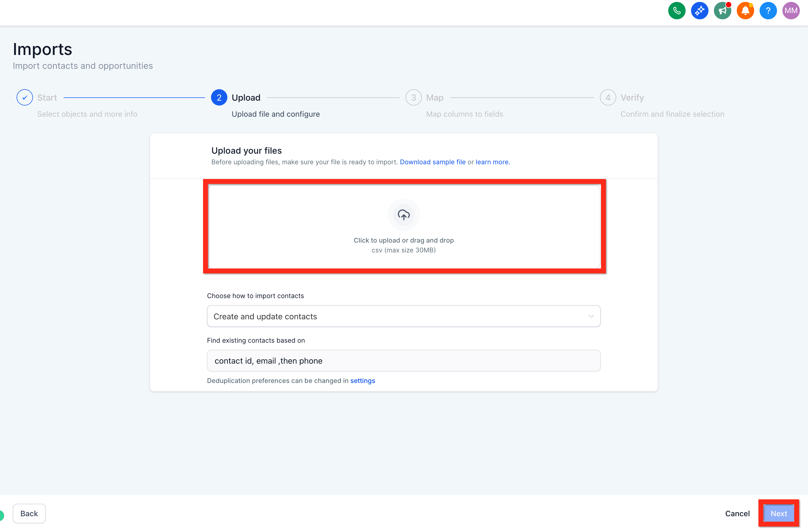Select the Upload step number 2
This screenshot has width=808, height=532.
coord(219,97)
